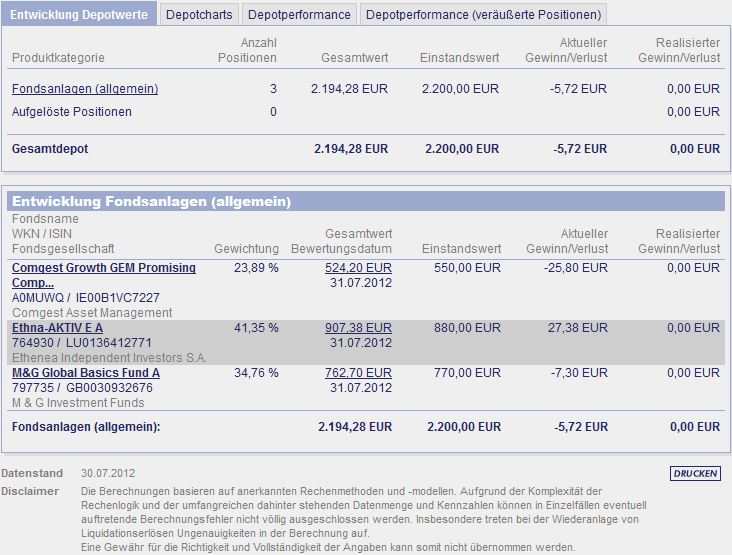Click Comgest Asset Management company name
The width and height of the screenshot is (732, 555).
(x=92, y=313)
